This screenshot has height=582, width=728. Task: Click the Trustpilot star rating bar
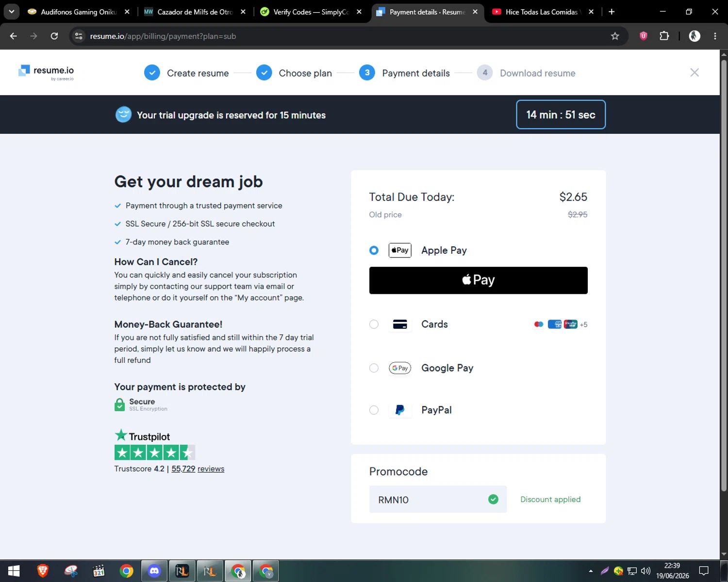(x=155, y=453)
